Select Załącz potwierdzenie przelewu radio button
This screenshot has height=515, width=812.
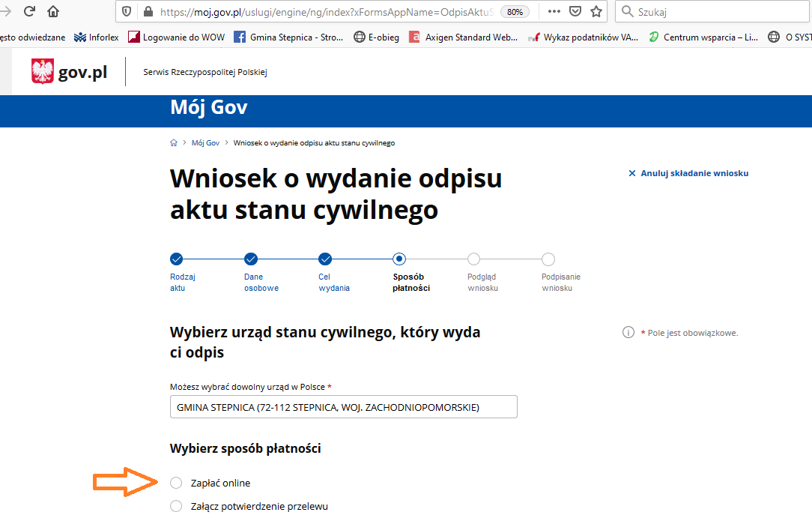pyautogui.click(x=176, y=506)
